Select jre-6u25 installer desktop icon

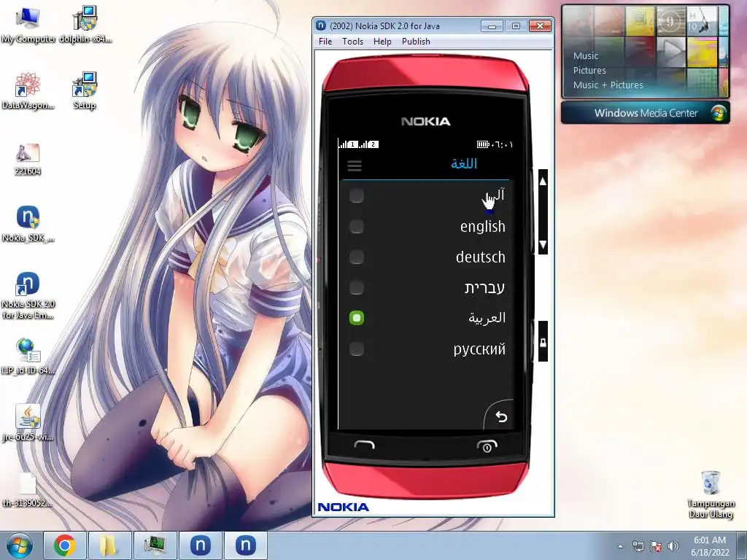coord(28,422)
